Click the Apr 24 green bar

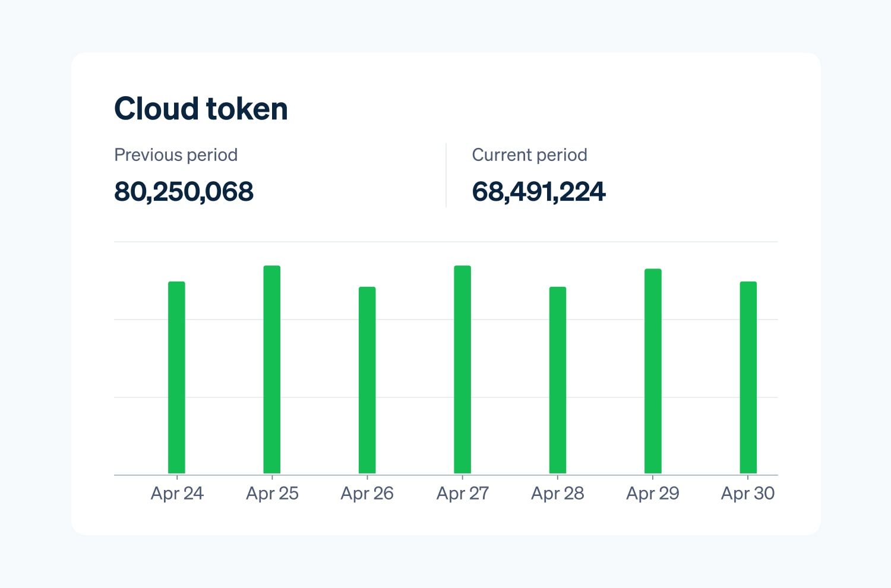176,377
